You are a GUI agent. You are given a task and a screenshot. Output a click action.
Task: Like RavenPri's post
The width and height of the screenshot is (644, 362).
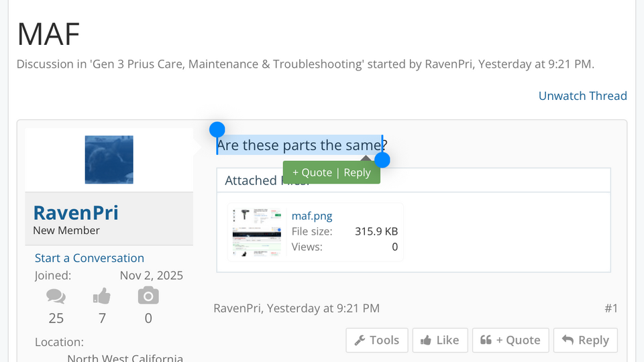point(439,341)
